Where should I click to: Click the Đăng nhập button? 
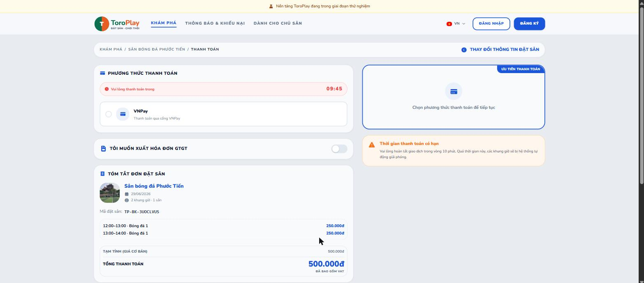click(x=491, y=24)
